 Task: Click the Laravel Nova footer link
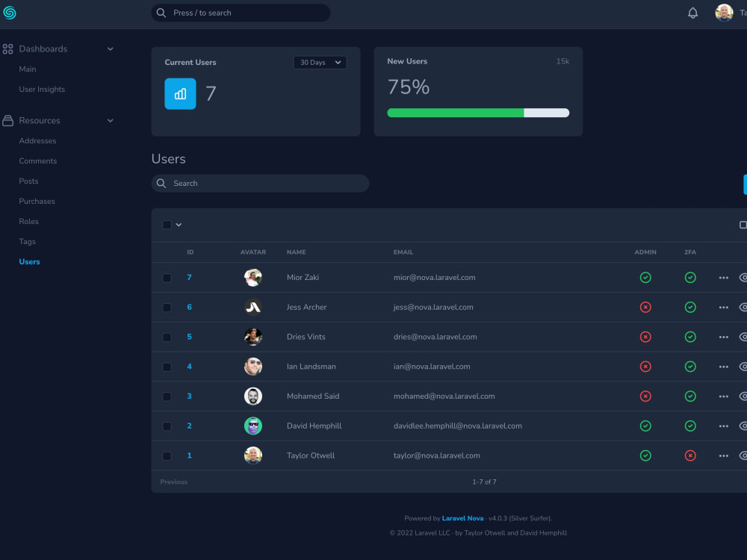click(x=462, y=518)
